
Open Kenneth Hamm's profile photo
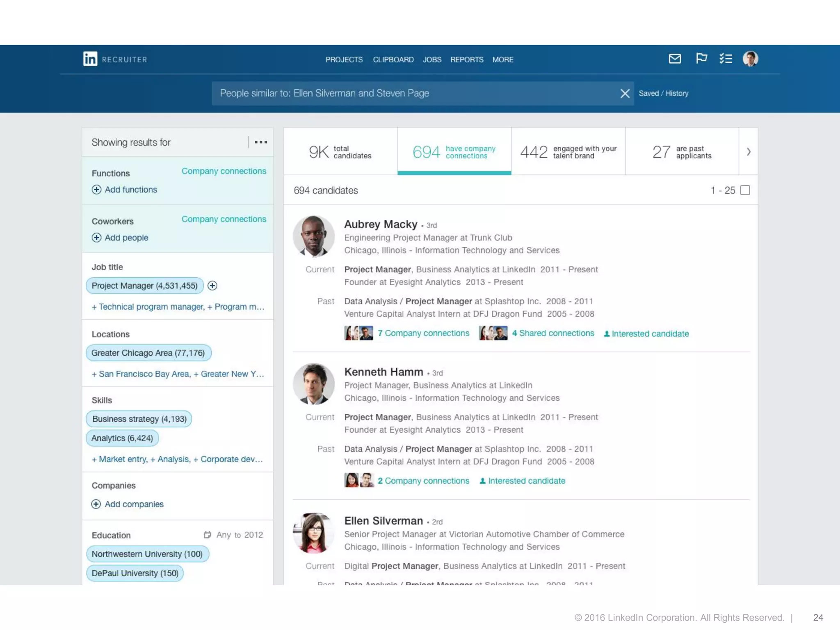click(313, 384)
